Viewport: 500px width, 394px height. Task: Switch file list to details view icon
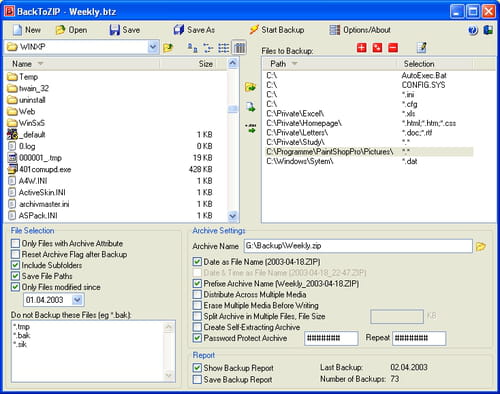pos(239,48)
